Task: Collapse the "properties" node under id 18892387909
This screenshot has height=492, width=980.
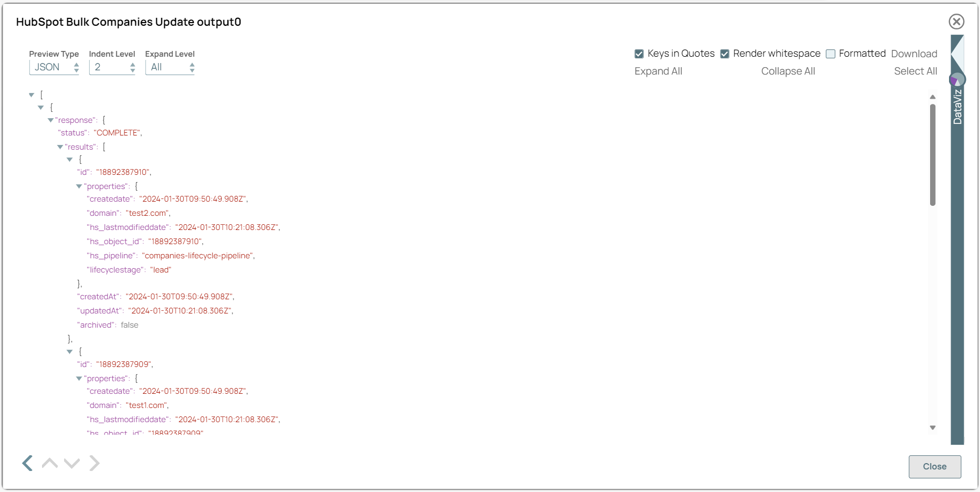Action: click(79, 379)
